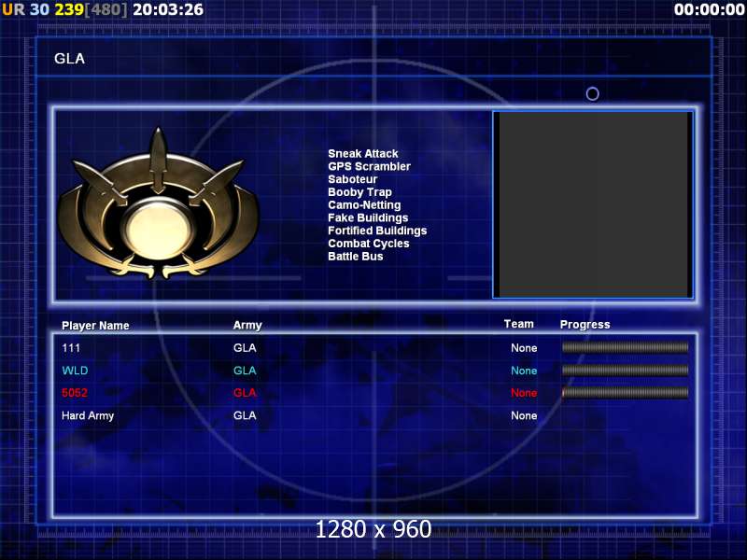
Task: Click the GLA army of player 5052
Action: point(245,393)
